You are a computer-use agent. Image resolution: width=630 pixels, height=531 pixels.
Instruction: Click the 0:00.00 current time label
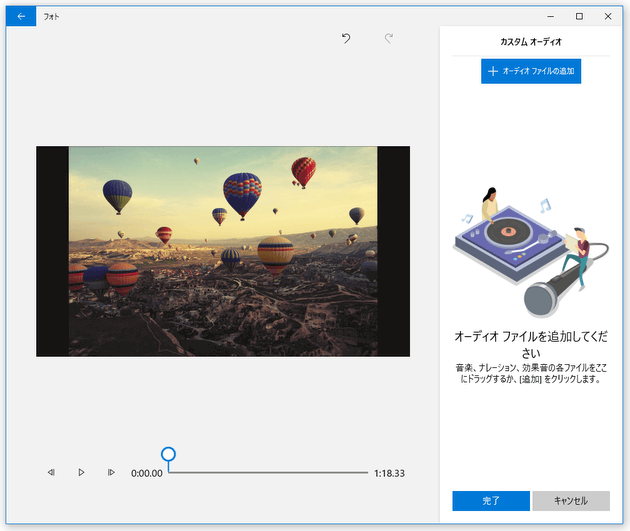tap(147, 473)
